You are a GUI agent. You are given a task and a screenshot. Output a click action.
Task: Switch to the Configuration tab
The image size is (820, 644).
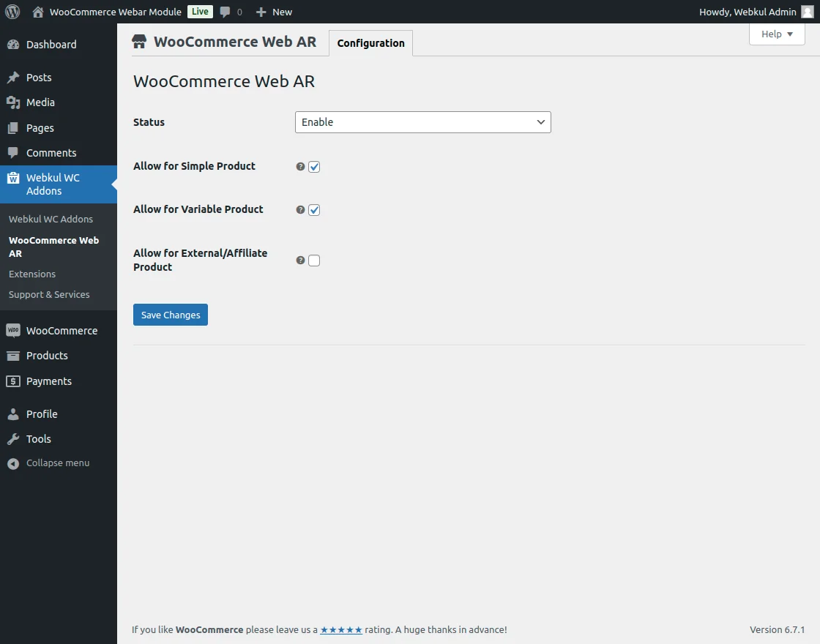pyautogui.click(x=370, y=43)
